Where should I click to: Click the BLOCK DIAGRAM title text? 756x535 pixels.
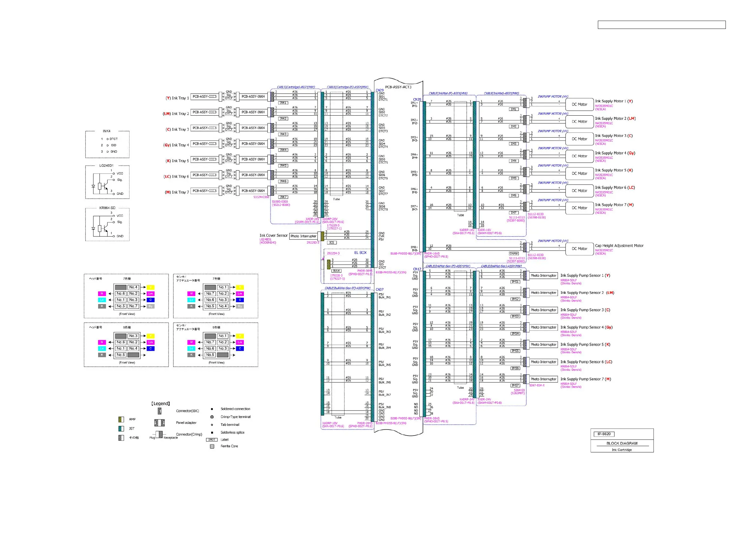pos(622,444)
